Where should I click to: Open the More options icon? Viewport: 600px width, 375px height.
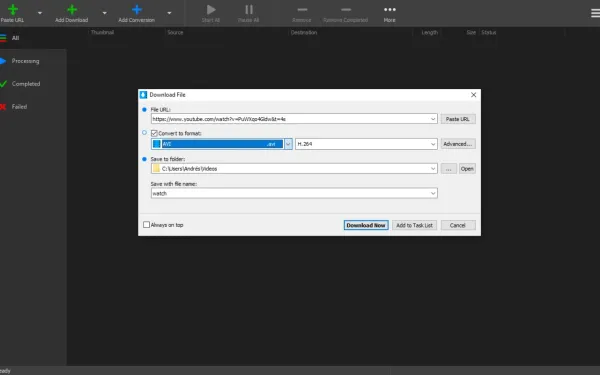(390, 10)
